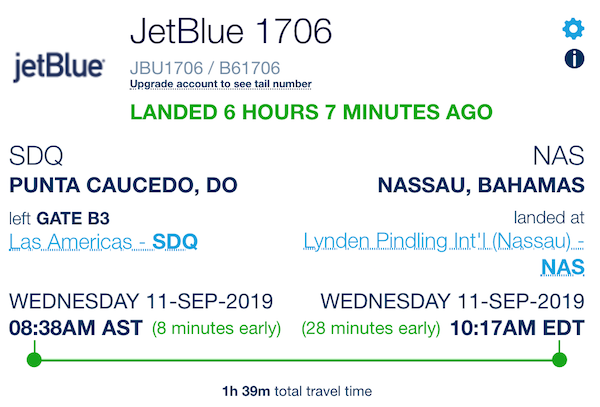
Task: Click the jetBlue airline logo
Action: pos(59,67)
